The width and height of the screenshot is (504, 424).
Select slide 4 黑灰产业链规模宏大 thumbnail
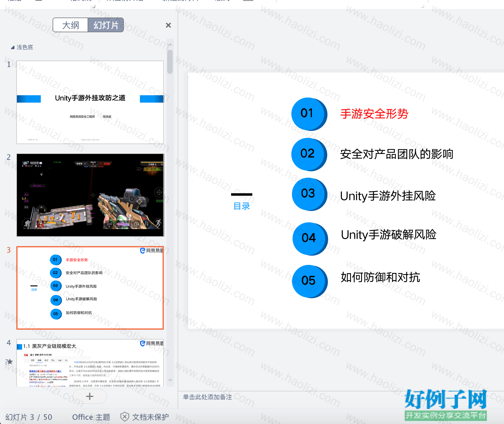(90, 363)
